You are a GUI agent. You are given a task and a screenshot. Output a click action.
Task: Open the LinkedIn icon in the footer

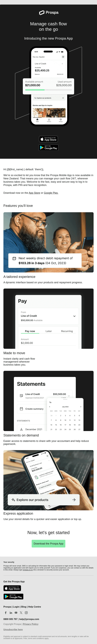11,613
